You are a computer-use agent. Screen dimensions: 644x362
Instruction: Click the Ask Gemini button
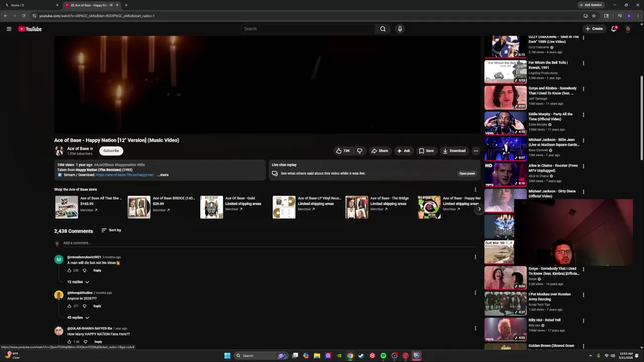tap(591, 5)
